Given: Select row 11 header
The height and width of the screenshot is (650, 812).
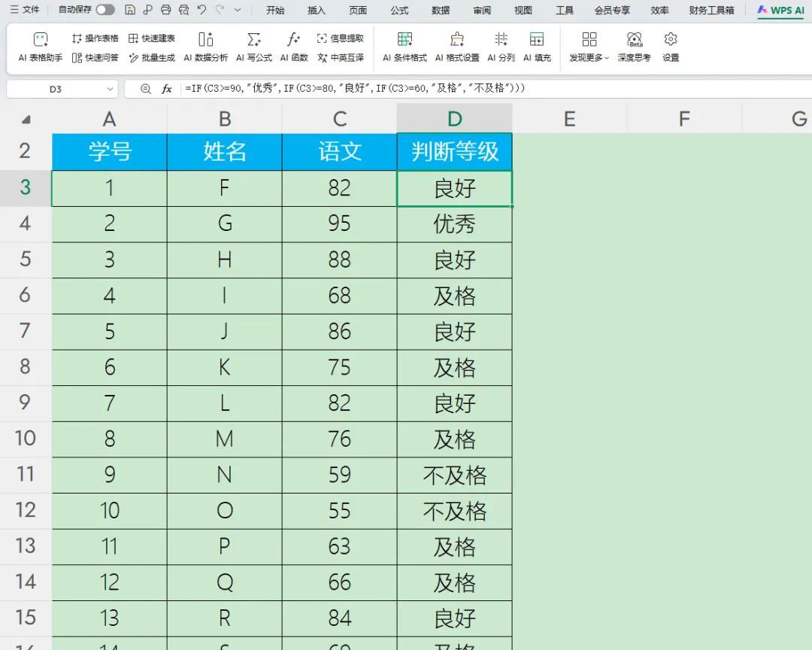Looking at the screenshot, I should pyautogui.click(x=26, y=475).
